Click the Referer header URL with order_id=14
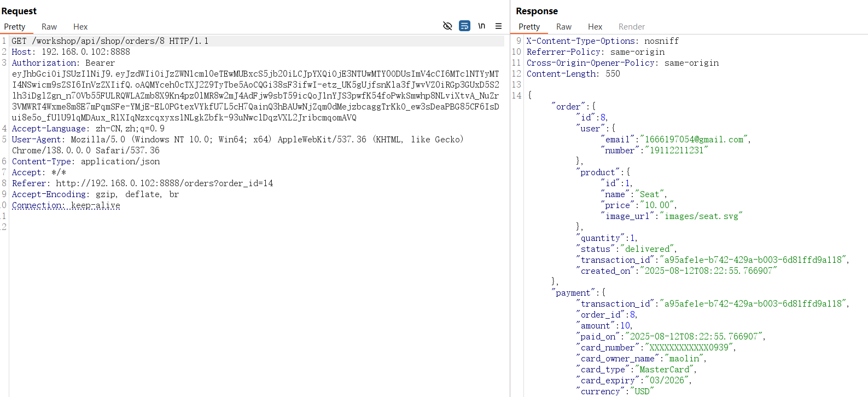This screenshot has height=397, width=868. [164, 183]
